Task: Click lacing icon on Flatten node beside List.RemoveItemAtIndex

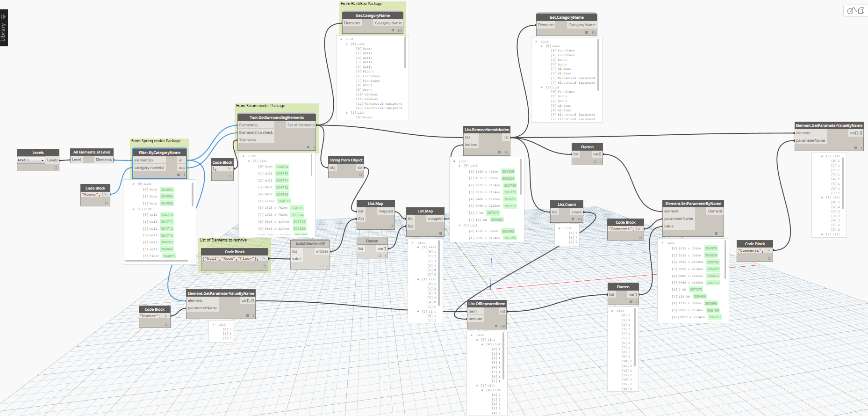Action: 601,161
